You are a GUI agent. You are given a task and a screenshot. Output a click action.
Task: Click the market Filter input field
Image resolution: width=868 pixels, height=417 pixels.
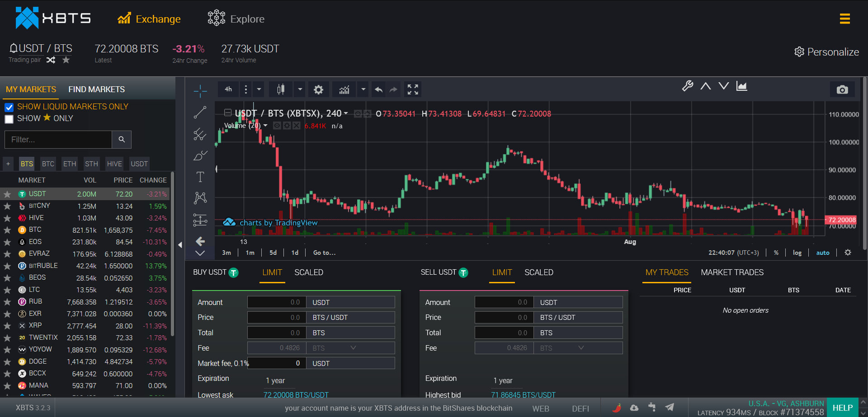[58, 140]
